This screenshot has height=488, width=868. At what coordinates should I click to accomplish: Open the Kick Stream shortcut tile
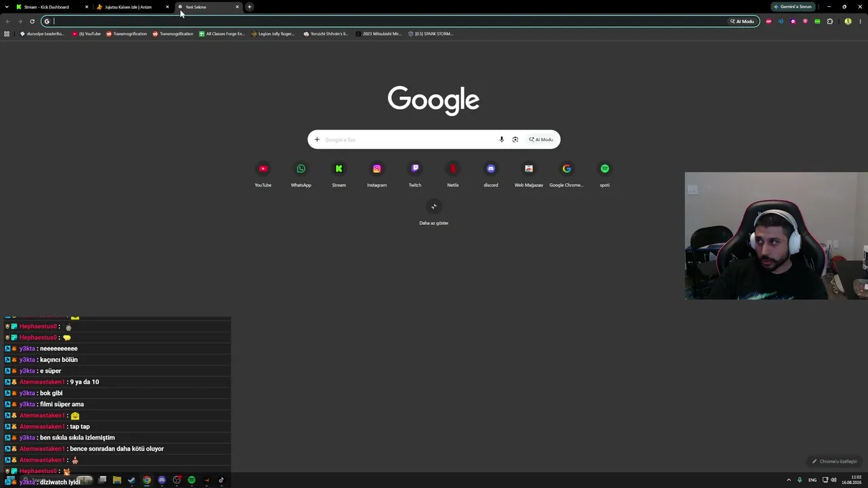click(339, 174)
